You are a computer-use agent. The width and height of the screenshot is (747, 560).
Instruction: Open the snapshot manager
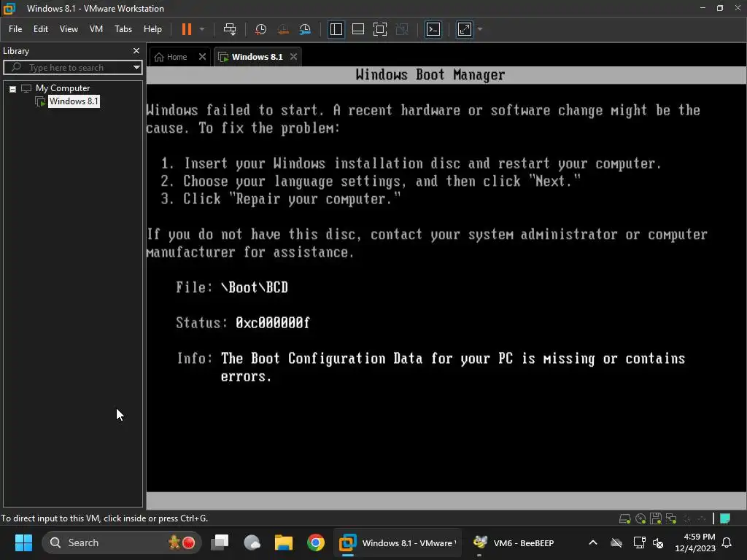pyautogui.click(x=305, y=29)
